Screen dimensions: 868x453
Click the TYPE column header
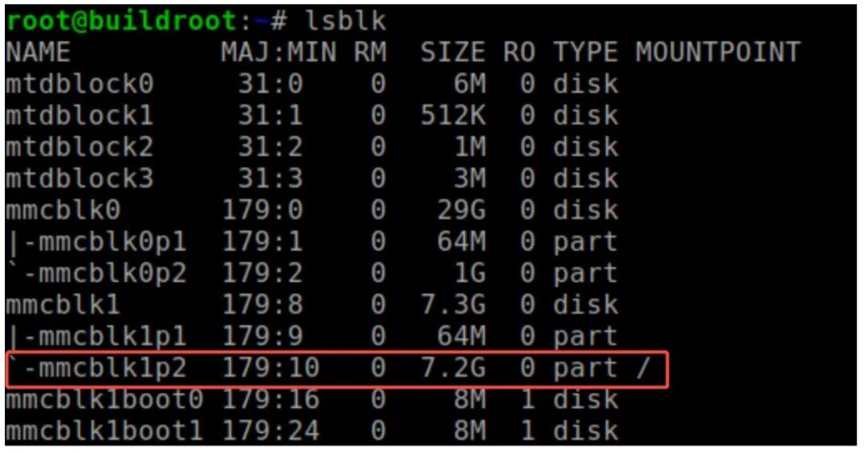pos(586,52)
